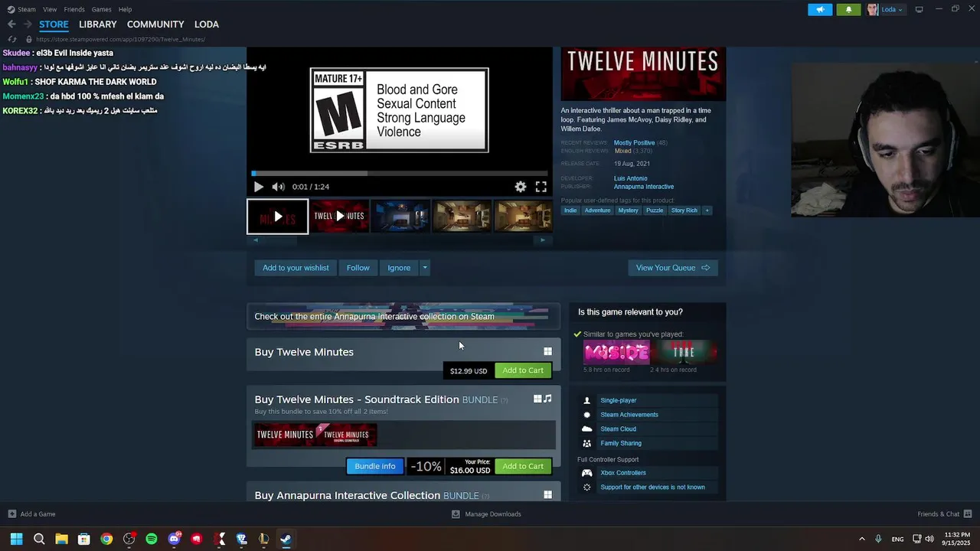Screen dimensions: 980x551
Task: Select the Story Rich tag
Action: 684,210
